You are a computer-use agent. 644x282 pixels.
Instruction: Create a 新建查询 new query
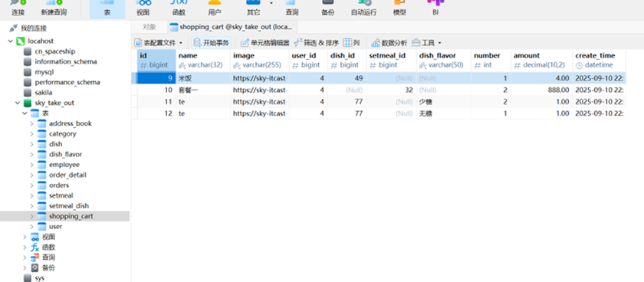click(x=54, y=8)
